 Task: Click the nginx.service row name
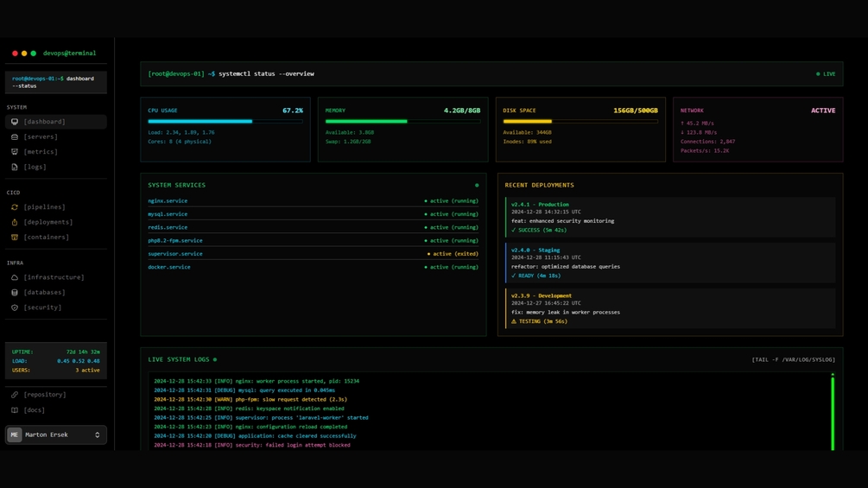click(x=168, y=201)
